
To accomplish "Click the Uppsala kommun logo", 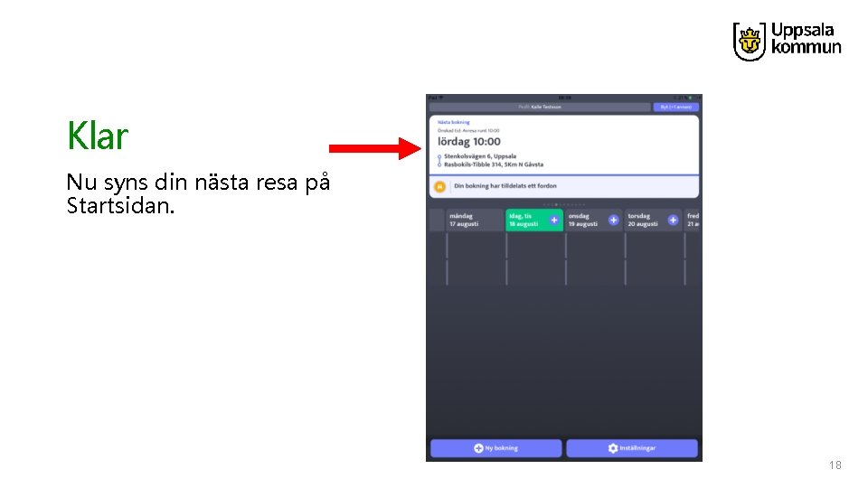I will (x=788, y=41).
